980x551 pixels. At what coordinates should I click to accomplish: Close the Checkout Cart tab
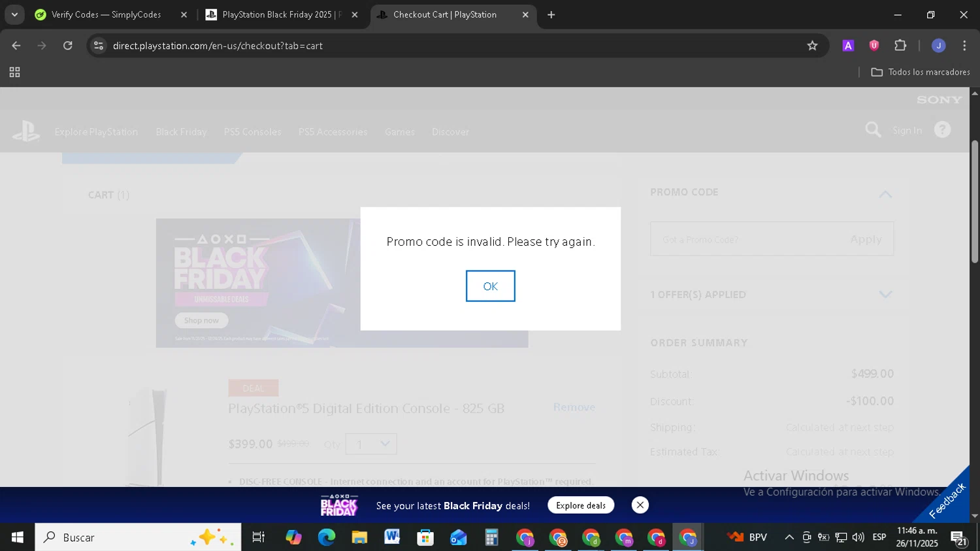tap(525, 14)
